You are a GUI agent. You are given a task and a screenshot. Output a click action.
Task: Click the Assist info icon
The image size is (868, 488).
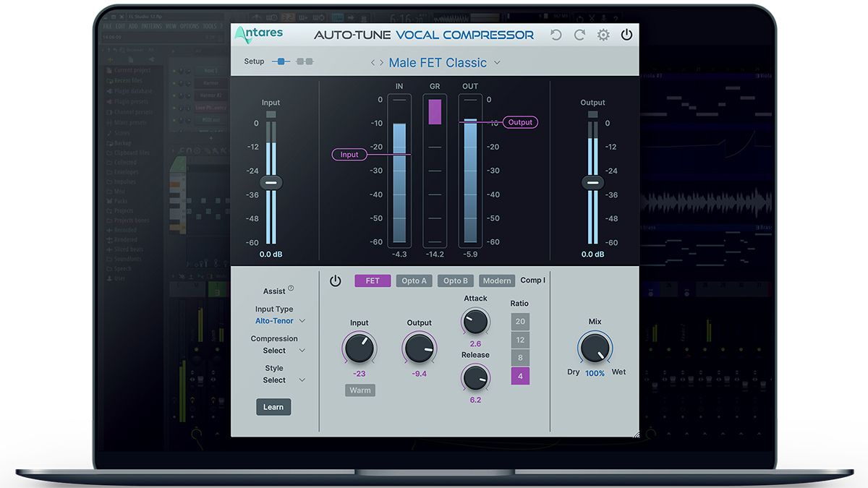[290, 286]
